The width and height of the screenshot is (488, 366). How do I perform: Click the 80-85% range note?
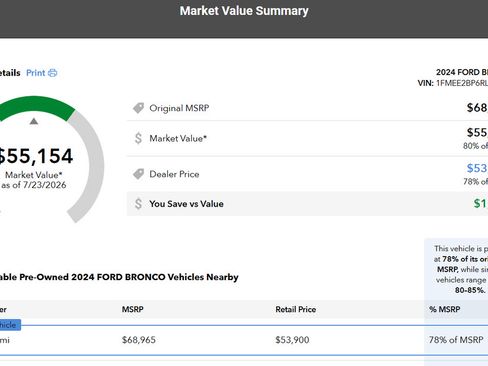[470, 290]
